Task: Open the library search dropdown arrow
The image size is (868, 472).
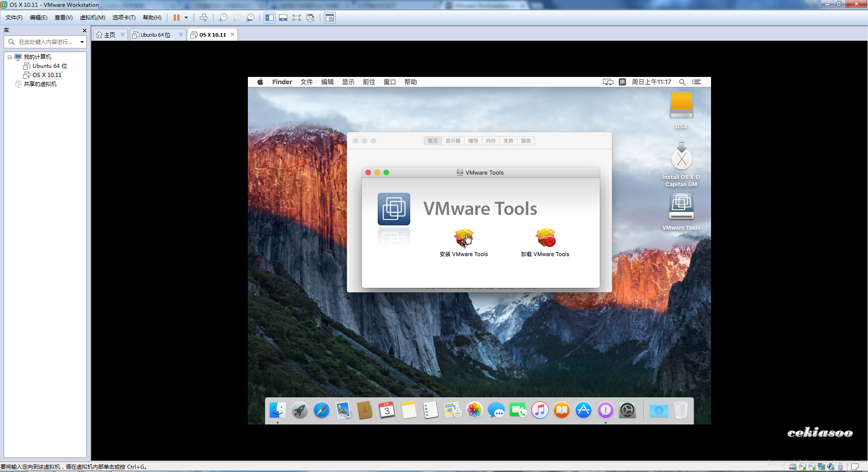Action: click(x=82, y=42)
